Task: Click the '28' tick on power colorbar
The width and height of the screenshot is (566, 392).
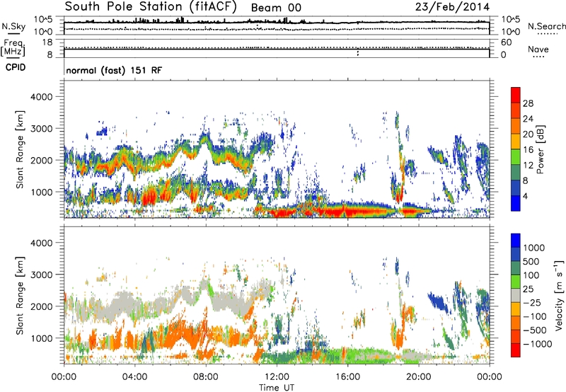Action: point(528,103)
